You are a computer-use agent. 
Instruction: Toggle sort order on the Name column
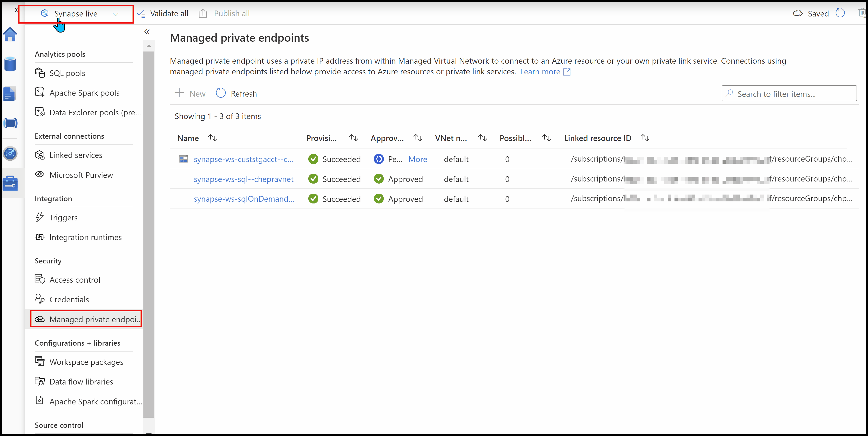click(x=213, y=138)
